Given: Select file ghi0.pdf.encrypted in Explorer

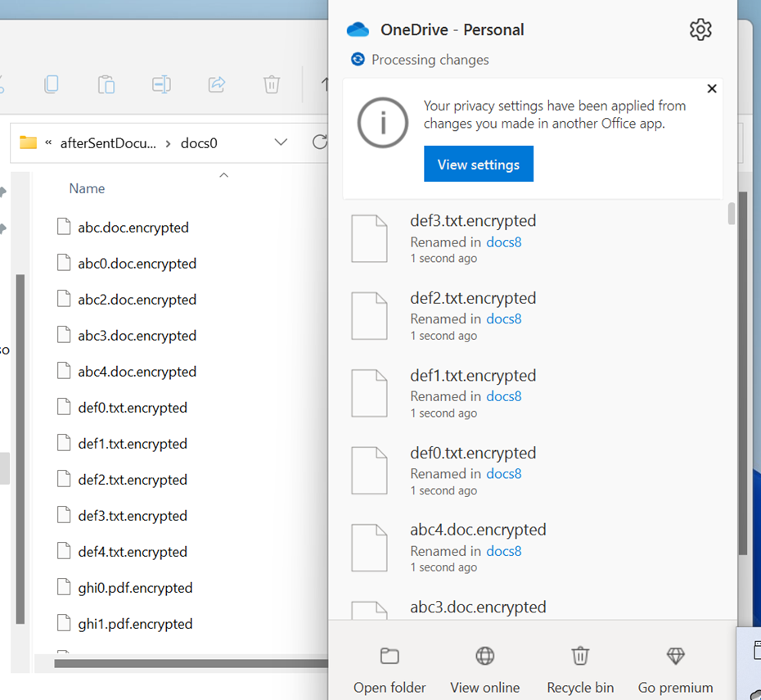Looking at the screenshot, I should tap(135, 587).
